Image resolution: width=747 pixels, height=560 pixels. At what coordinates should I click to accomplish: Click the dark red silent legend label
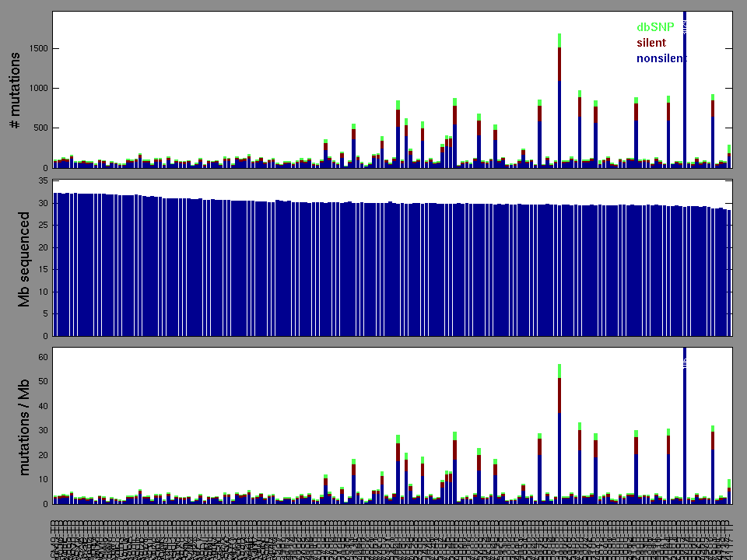651,43
